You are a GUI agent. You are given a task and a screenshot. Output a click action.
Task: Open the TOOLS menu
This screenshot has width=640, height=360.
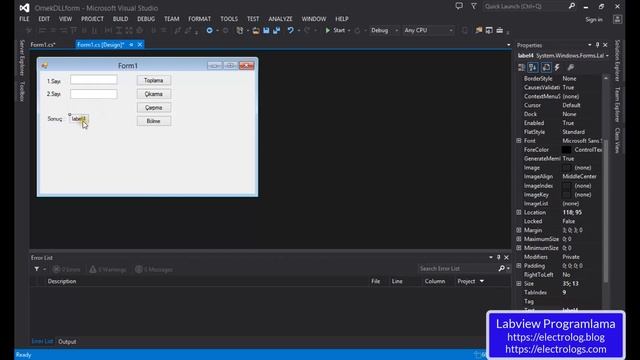[x=229, y=19]
